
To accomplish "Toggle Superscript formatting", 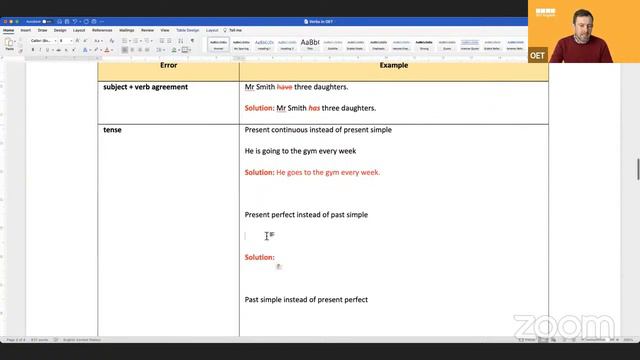I will click(x=73, y=50).
